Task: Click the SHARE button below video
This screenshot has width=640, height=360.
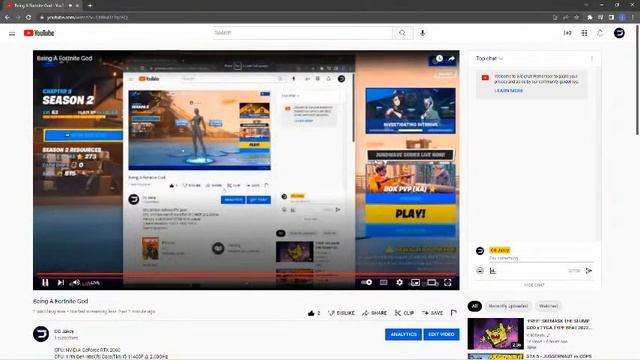Action: [374, 313]
